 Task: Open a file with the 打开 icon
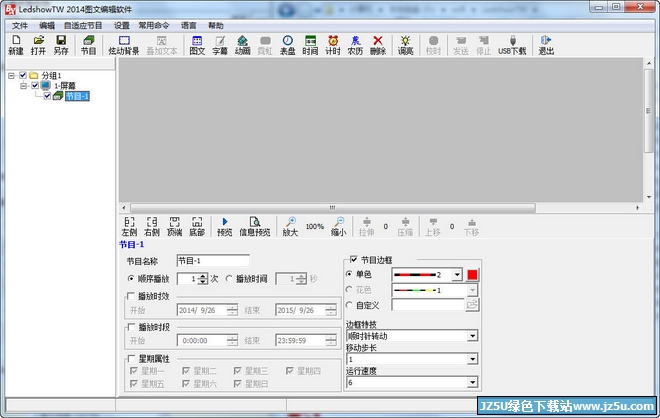pyautogui.click(x=38, y=45)
